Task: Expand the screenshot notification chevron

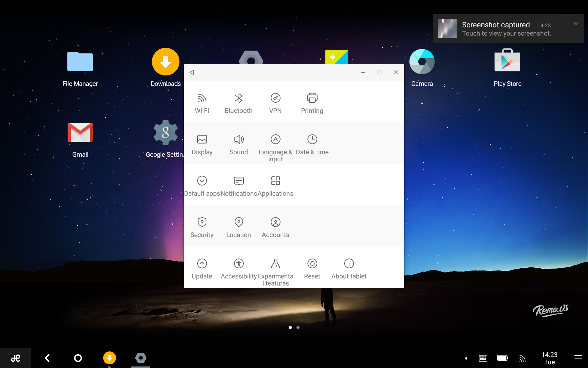Action: coord(576,24)
